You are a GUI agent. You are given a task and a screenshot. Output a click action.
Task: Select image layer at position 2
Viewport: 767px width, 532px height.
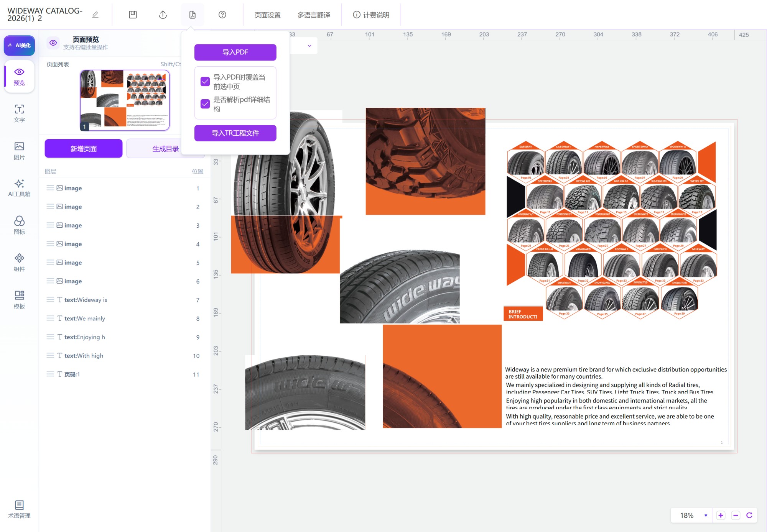[x=125, y=207]
